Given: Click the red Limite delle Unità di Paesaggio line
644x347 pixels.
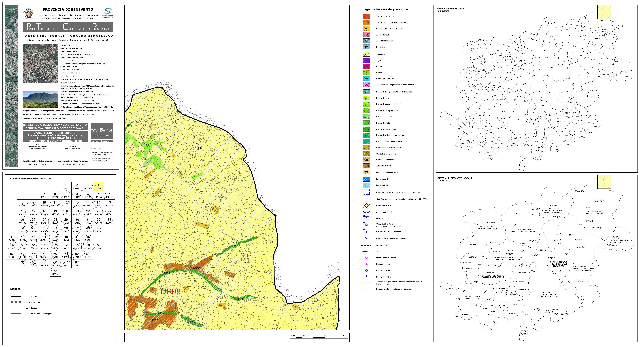Looking at the screenshot, I should pyautogui.click(x=16, y=314).
